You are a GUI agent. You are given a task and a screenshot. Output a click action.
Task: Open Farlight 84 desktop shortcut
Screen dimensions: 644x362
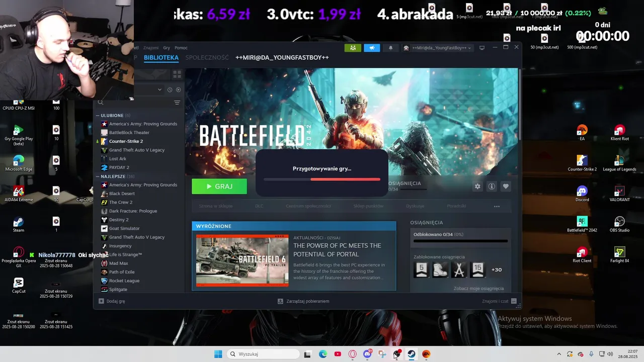click(619, 254)
